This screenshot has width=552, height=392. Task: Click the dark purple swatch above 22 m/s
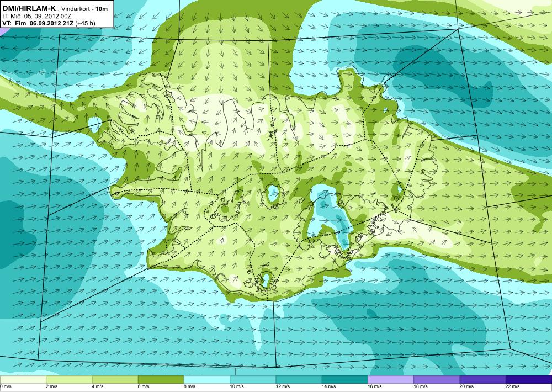529,380
